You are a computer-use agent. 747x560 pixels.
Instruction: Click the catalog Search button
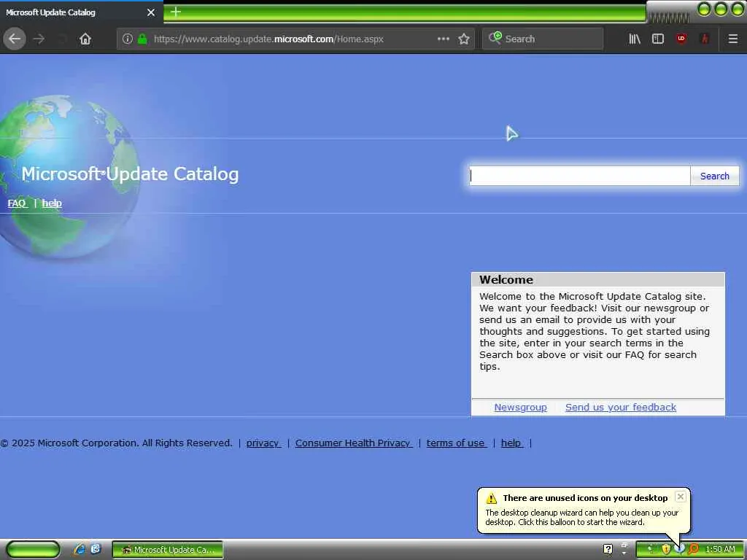(x=715, y=176)
